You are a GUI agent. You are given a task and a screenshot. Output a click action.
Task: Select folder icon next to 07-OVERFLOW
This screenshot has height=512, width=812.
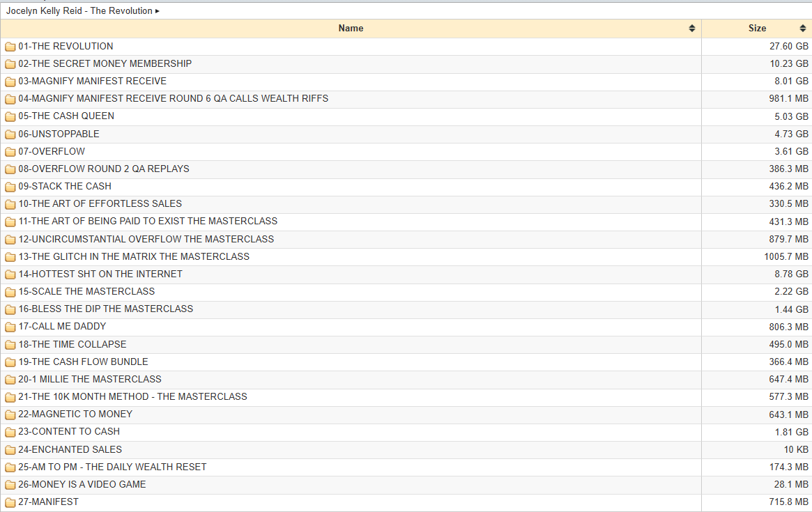coord(10,152)
